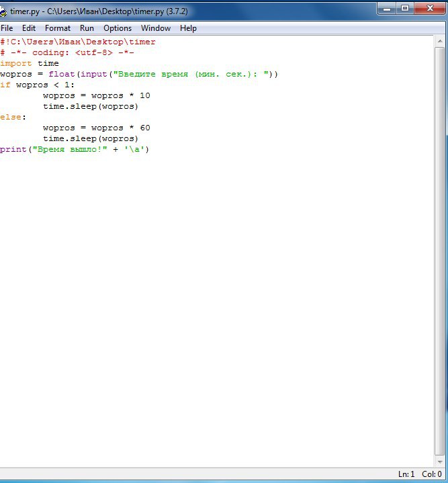Click the 'Col: 0' status bar indicator

click(432, 474)
